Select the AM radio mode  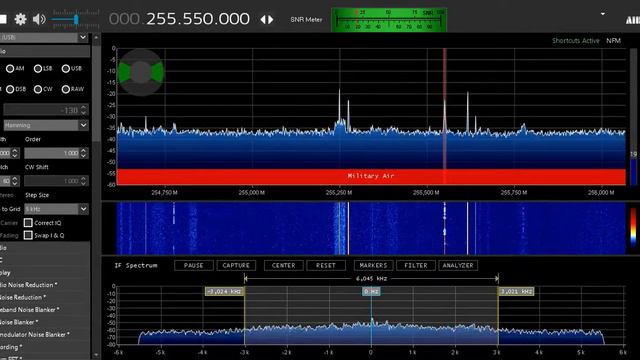[10, 69]
